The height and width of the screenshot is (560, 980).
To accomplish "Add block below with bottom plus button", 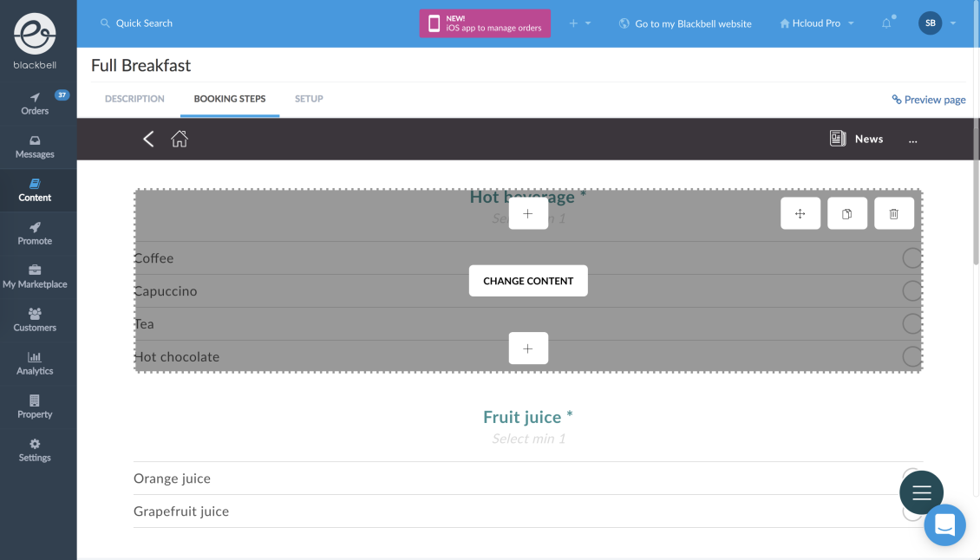I will pyautogui.click(x=528, y=348).
